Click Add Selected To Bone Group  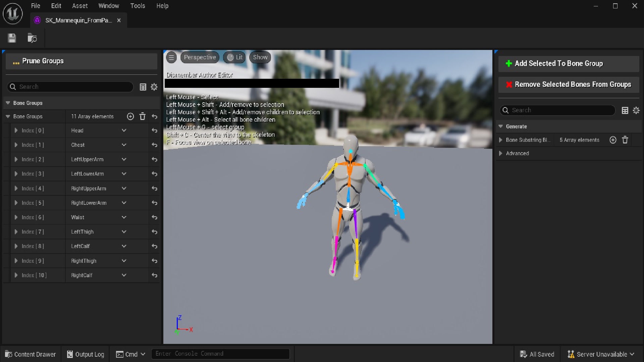click(x=568, y=63)
